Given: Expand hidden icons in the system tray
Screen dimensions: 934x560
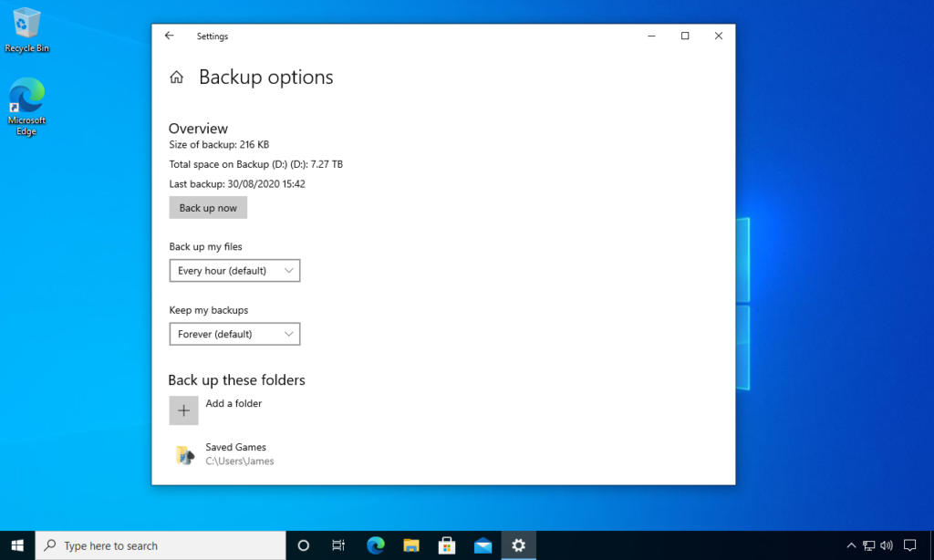Looking at the screenshot, I should coord(851,544).
